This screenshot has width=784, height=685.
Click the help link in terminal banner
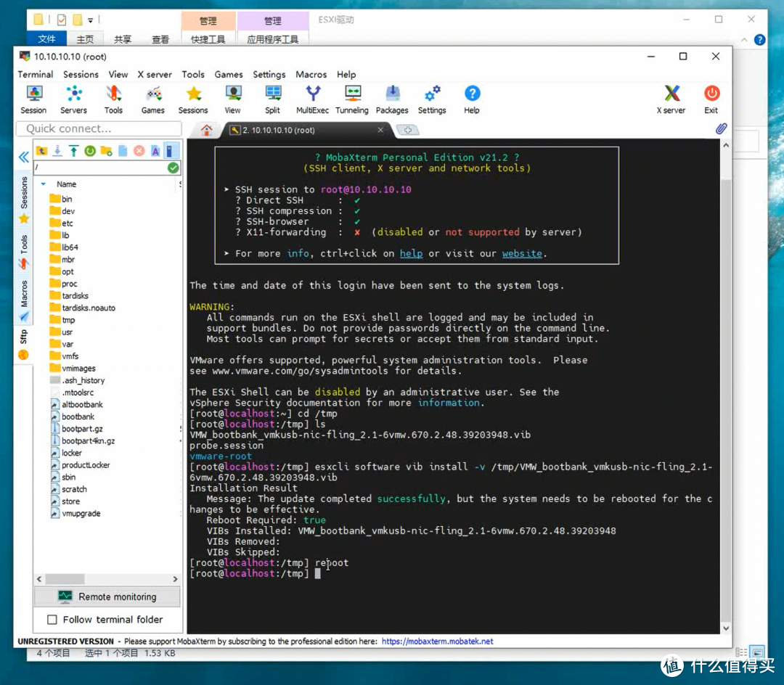(x=411, y=253)
